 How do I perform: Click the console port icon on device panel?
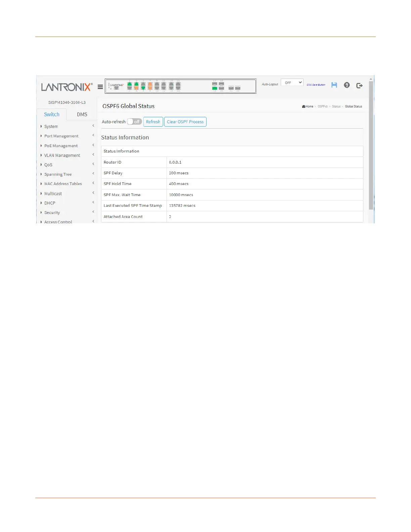click(117, 88)
